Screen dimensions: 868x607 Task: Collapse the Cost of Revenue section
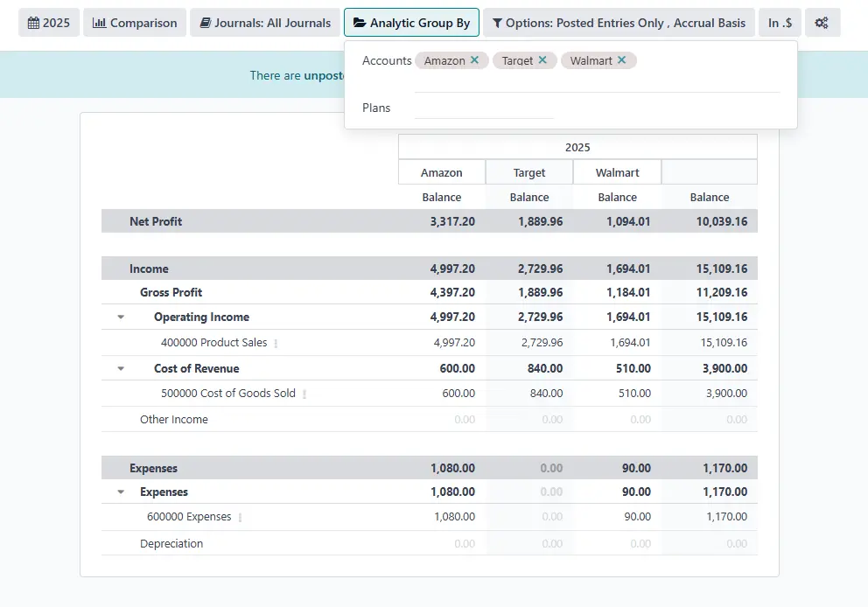(x=121, y=368)
